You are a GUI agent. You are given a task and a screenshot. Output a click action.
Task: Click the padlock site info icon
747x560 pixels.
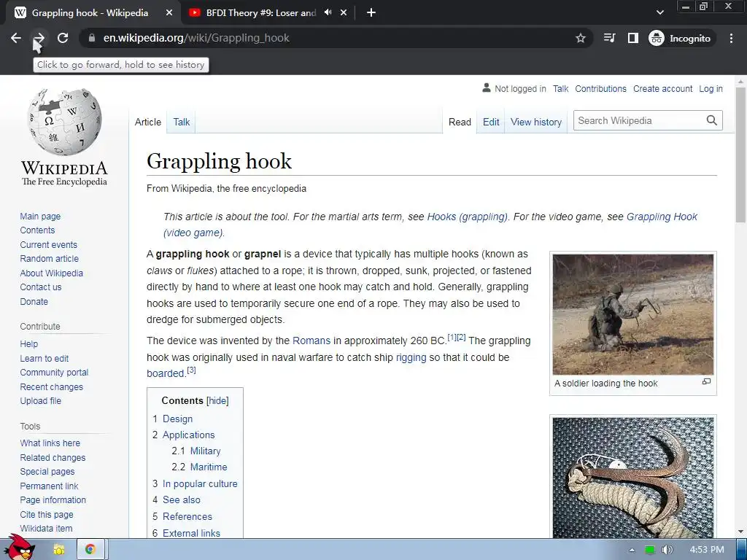pos(92,38)
